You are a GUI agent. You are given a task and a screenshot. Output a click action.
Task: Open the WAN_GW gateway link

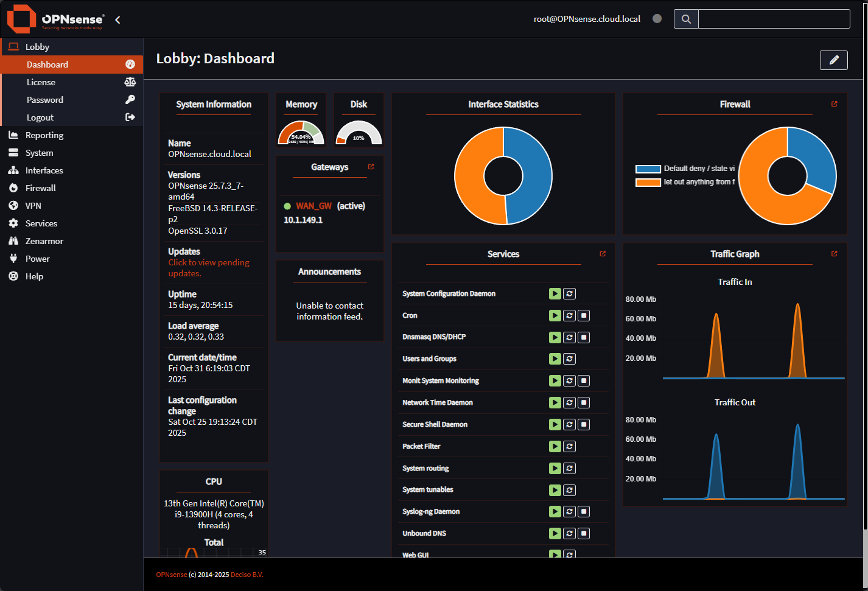[314, 206]
